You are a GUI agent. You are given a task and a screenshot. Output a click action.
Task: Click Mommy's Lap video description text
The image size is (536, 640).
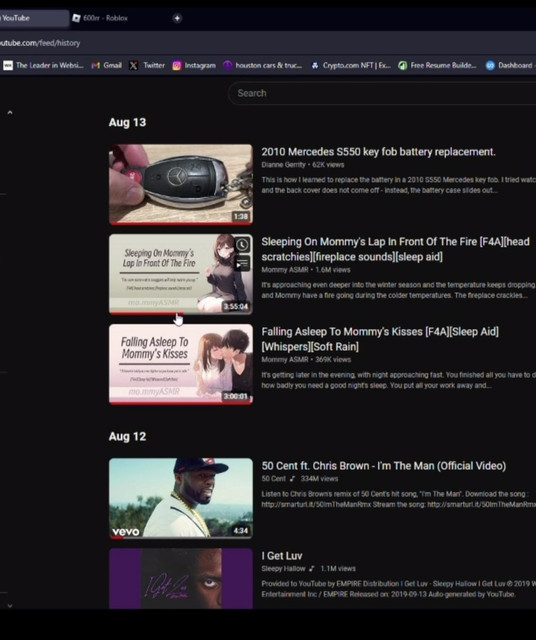[398, 290]
